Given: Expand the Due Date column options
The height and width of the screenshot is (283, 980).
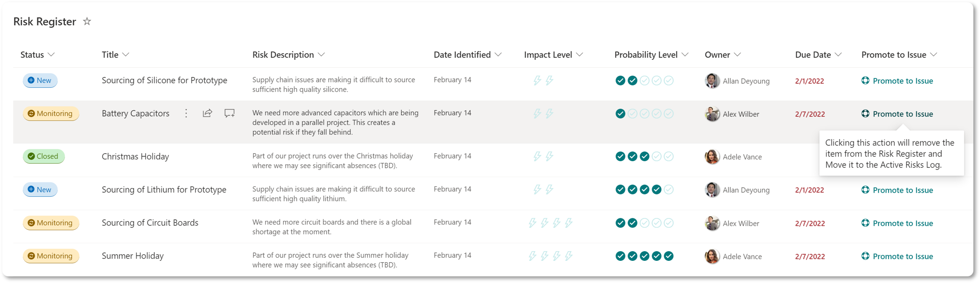Looking at the screenshot, I should 838,54.
